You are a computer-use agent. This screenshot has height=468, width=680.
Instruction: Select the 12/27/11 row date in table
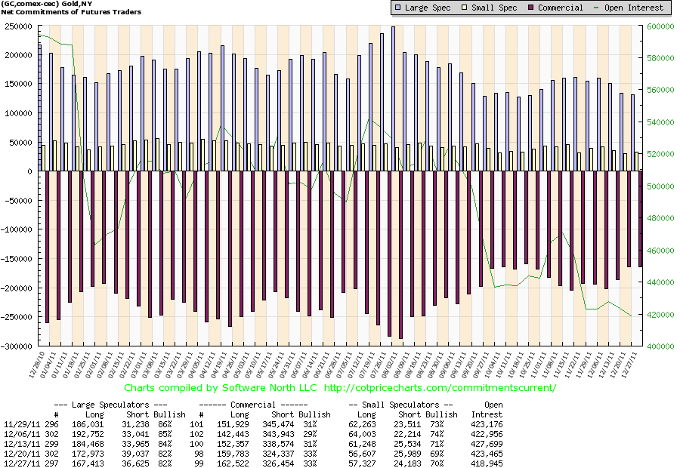pyautogui.click(x=23, y=464)
